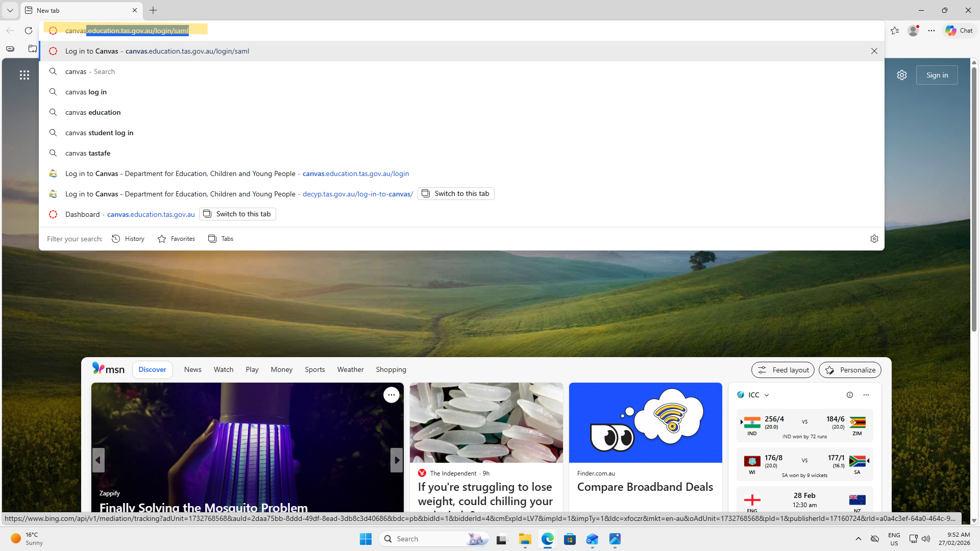980x551 pixels.
Task: Open address bar suggestion settings gear
Action: pos(874,239)
